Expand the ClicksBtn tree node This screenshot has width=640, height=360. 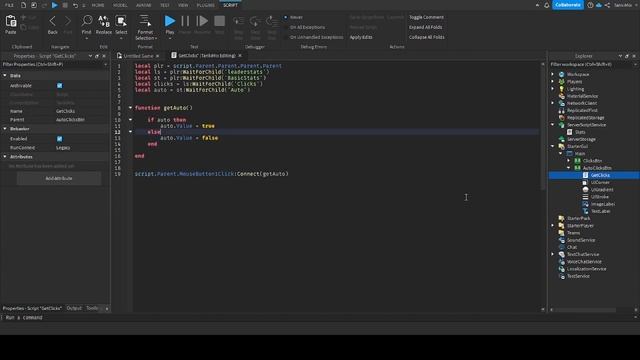[569, 161]
